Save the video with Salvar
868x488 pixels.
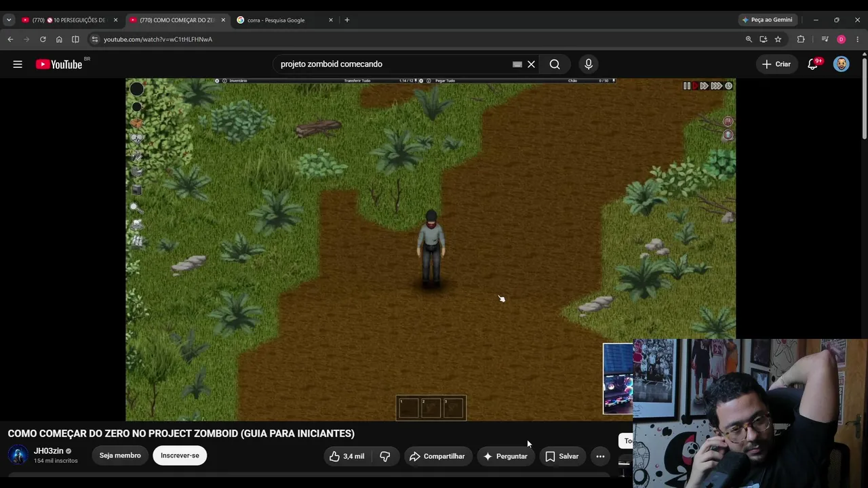pos(562,456)
